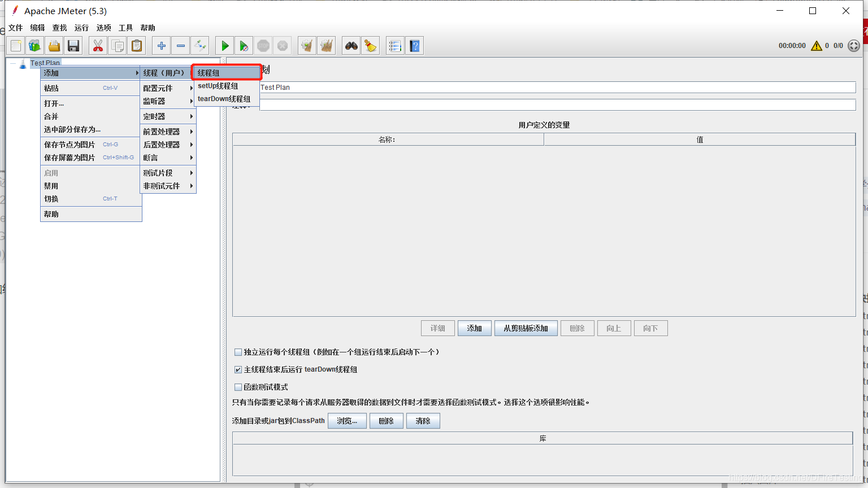Click the Test Plan flask icon

pyautogui.click(x=23, y=63)
